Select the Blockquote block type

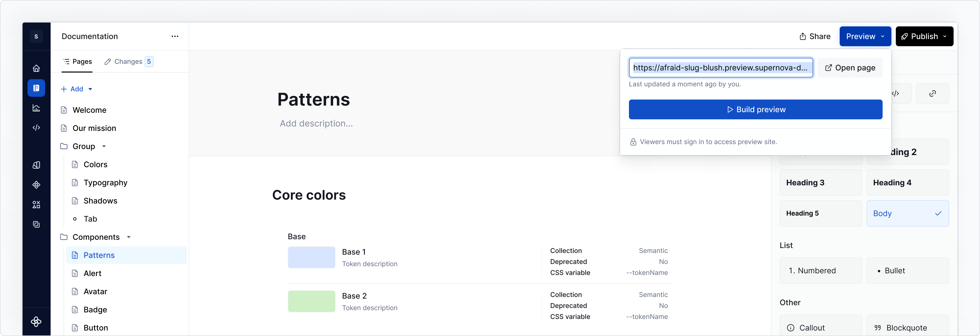908,327
